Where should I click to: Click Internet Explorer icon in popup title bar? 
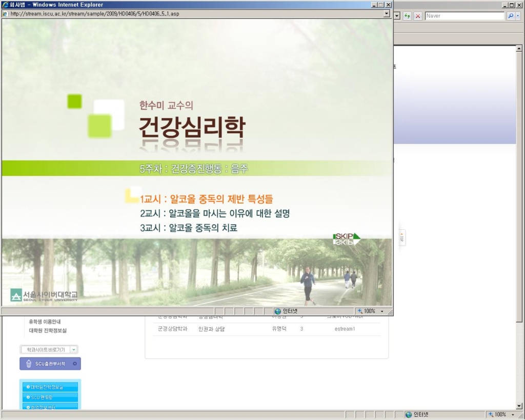click(5, 5)
